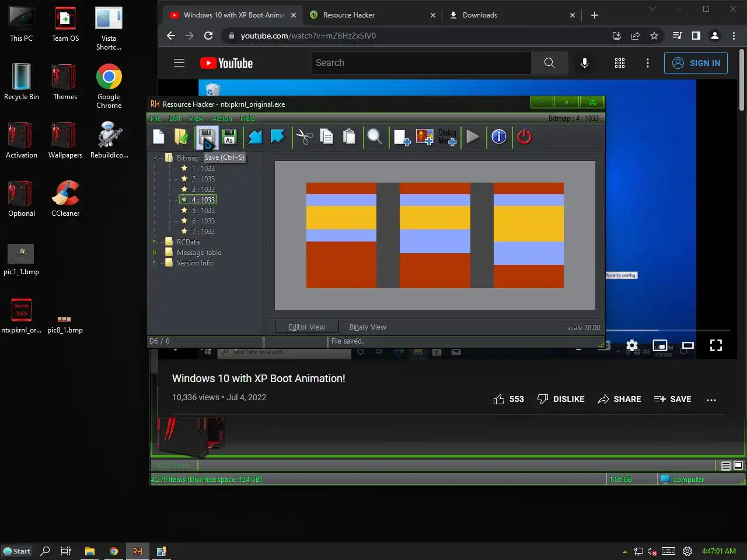Viewport: 747px width, 560px height.
Task: Switch to the Binary View tab
Action: tap(368, 327)
